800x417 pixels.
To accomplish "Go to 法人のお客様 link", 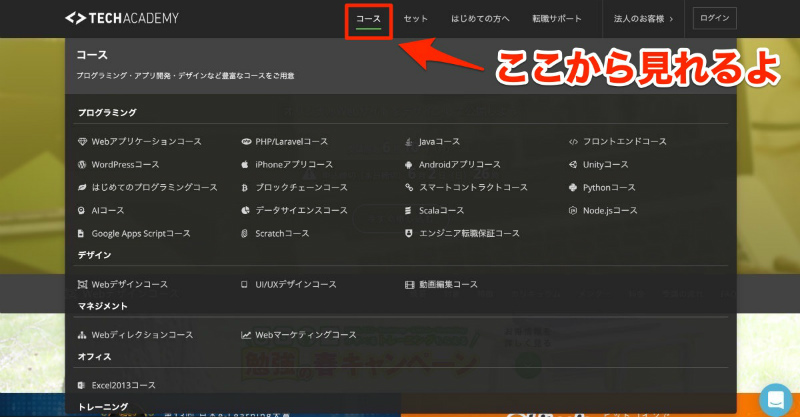I will 639,19.
